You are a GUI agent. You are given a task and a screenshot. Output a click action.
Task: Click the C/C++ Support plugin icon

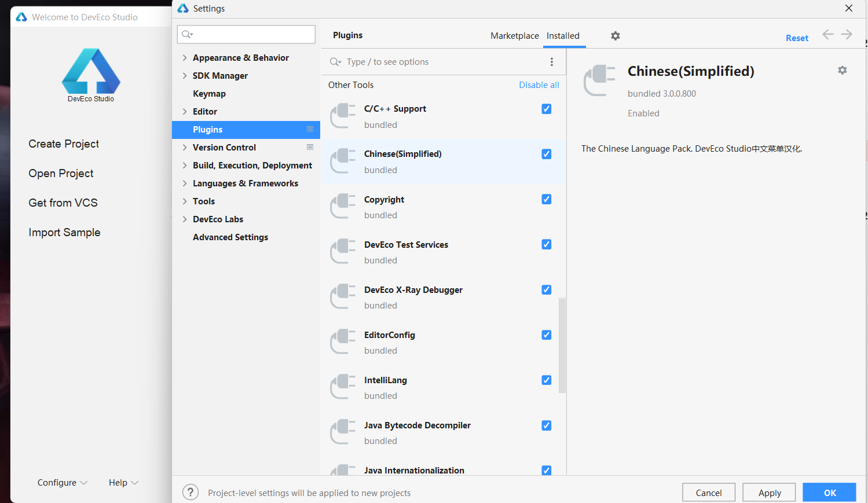(x=343, y=116)
